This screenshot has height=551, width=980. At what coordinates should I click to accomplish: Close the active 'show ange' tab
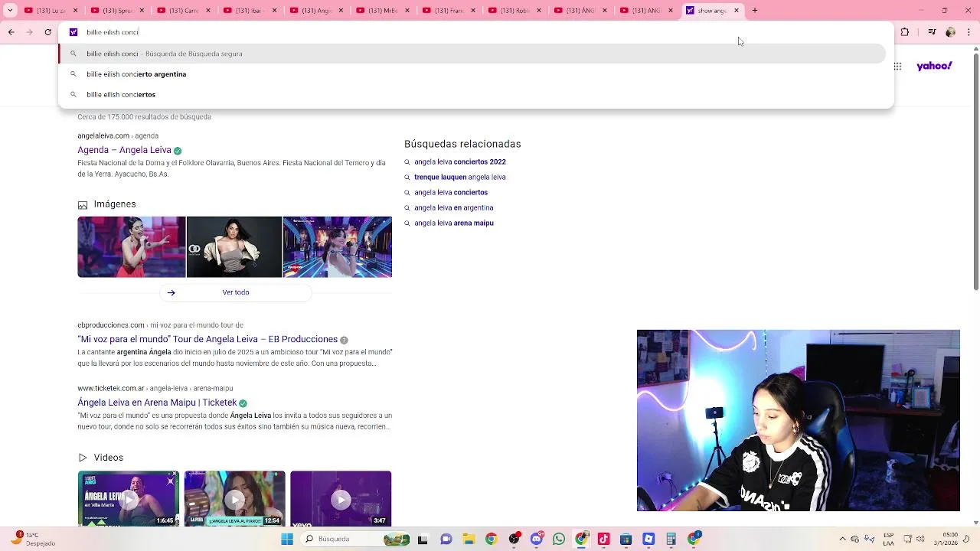(x=737, y=11)
